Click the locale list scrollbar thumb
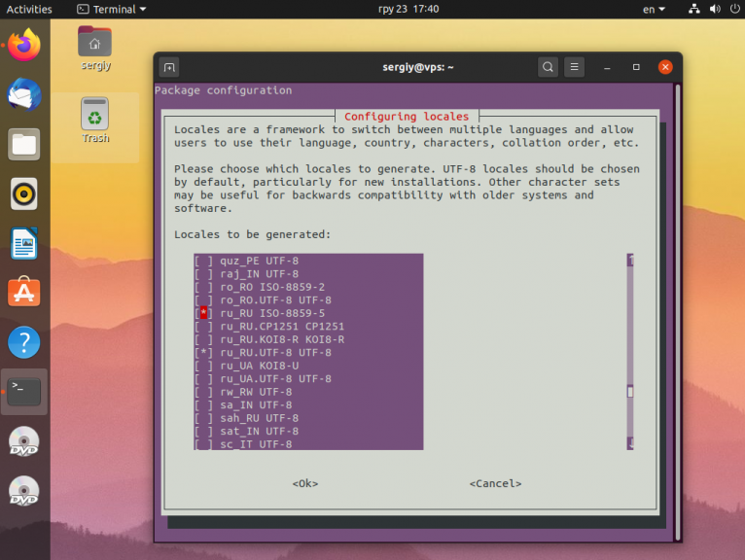Screen dimensions: 745x560 pyautogui.click(x=630, y=392)
